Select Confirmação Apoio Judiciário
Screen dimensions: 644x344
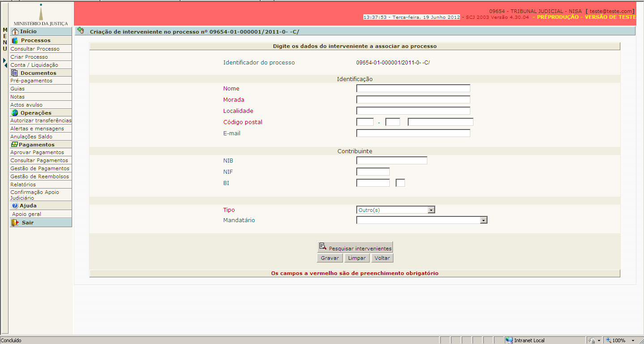pos(35,195)
